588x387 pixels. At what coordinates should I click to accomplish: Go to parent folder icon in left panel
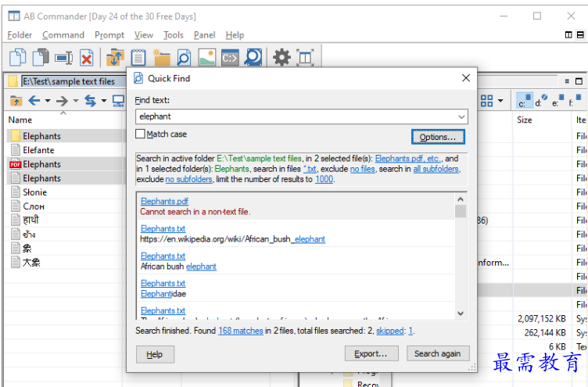[16, 101]
